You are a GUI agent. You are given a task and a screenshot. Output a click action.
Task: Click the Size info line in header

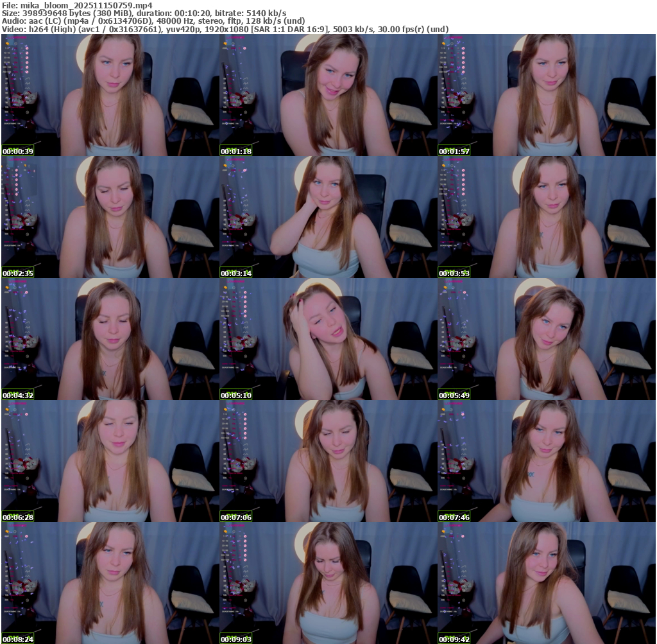(x=144, y=13)
